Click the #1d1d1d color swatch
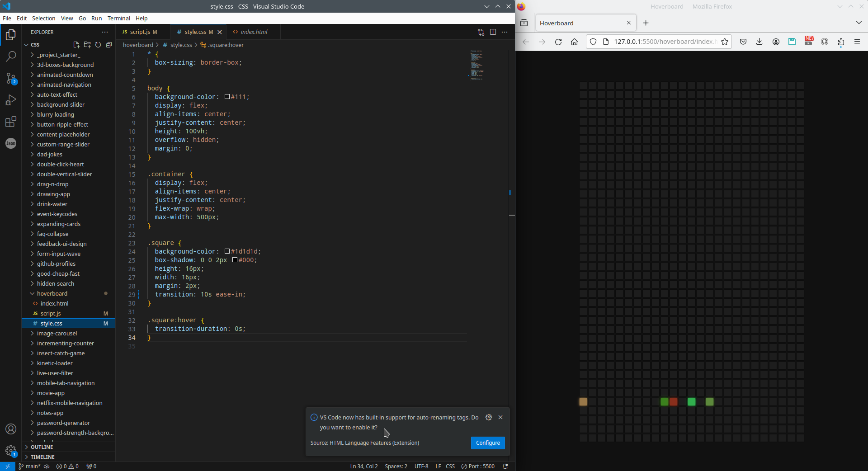 coord(227,251)
